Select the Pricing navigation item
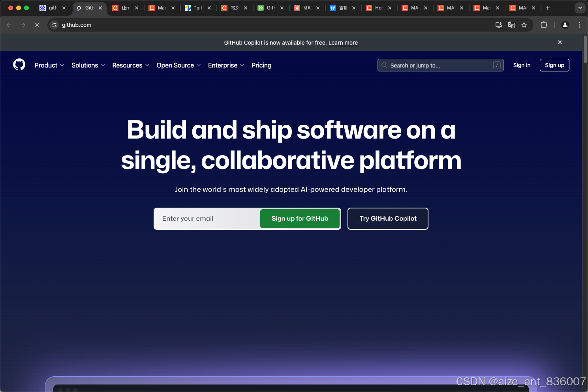This screenshot has width=588, height=392. tap(261, 65)
